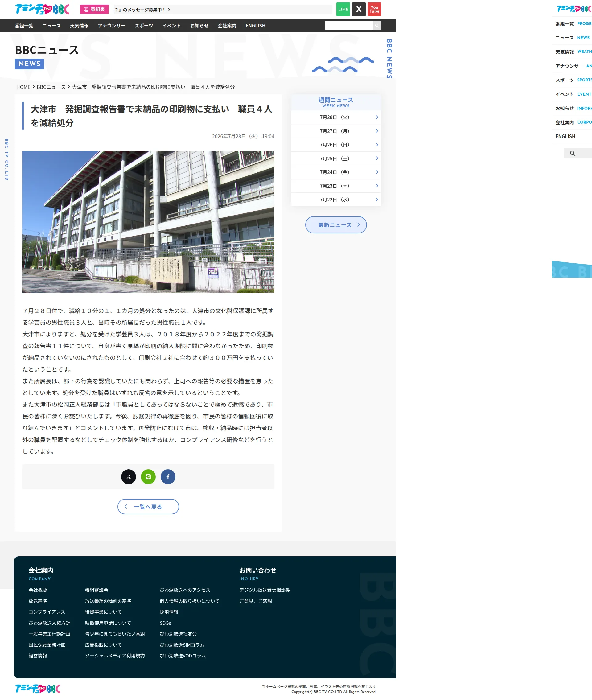Open footer link 個人情報の取り扱いについて
This screenshot has height=700, width=592.
point(190,601)
